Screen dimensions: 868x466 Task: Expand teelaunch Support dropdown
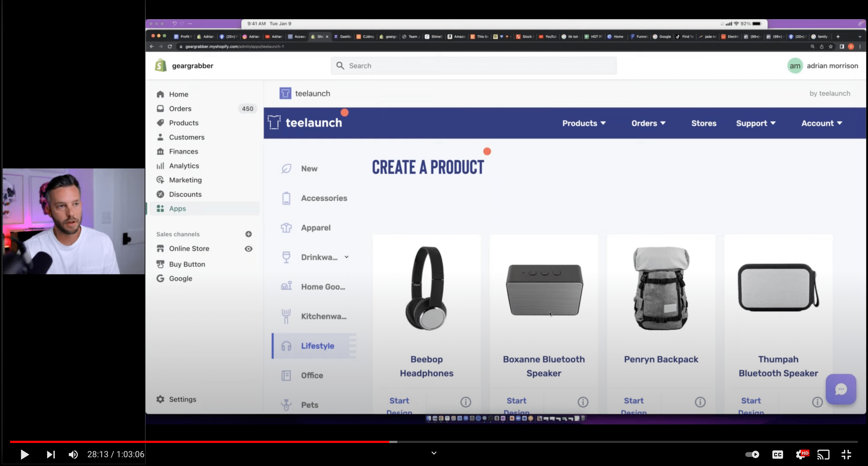(755, 123)
